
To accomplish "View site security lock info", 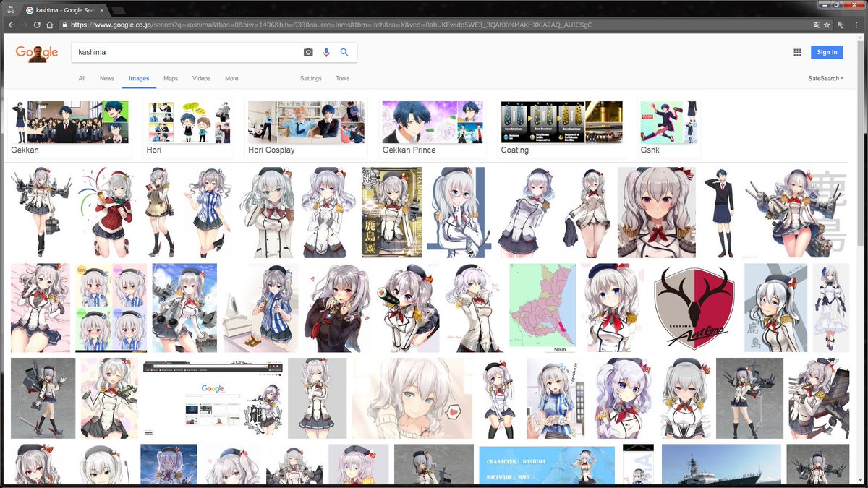I will tap(65, 25).
